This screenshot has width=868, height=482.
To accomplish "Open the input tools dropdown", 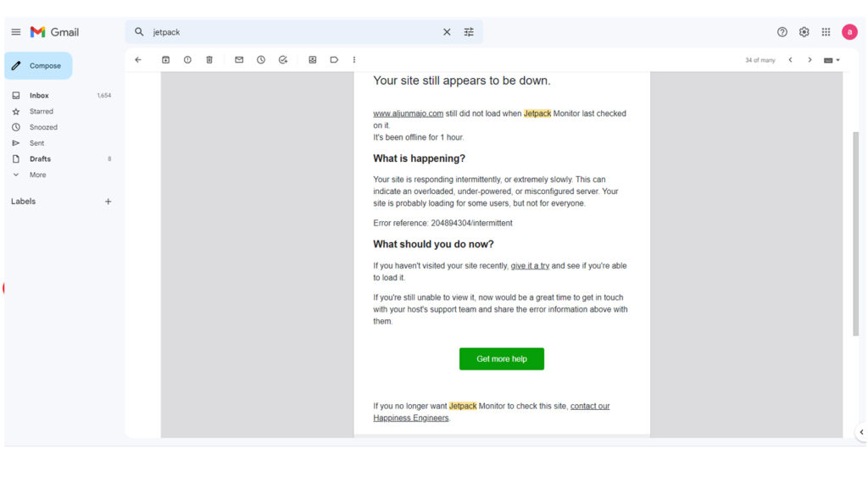I will point(832,60).
